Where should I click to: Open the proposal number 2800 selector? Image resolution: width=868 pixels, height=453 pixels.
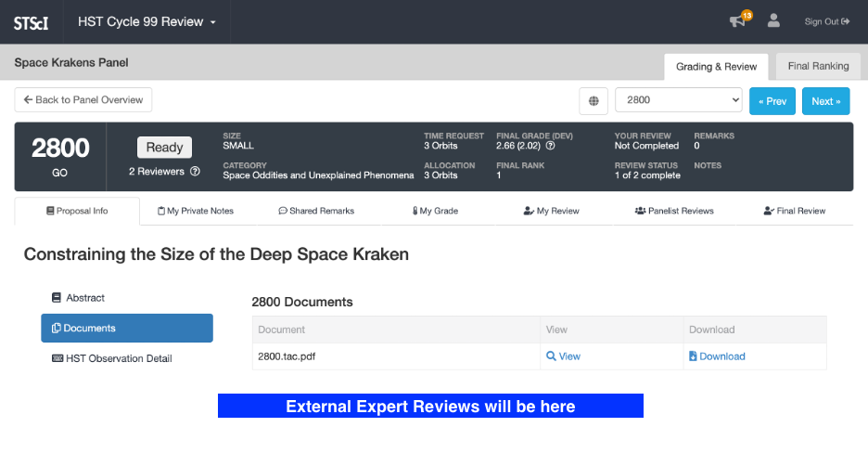coord(678,101)
